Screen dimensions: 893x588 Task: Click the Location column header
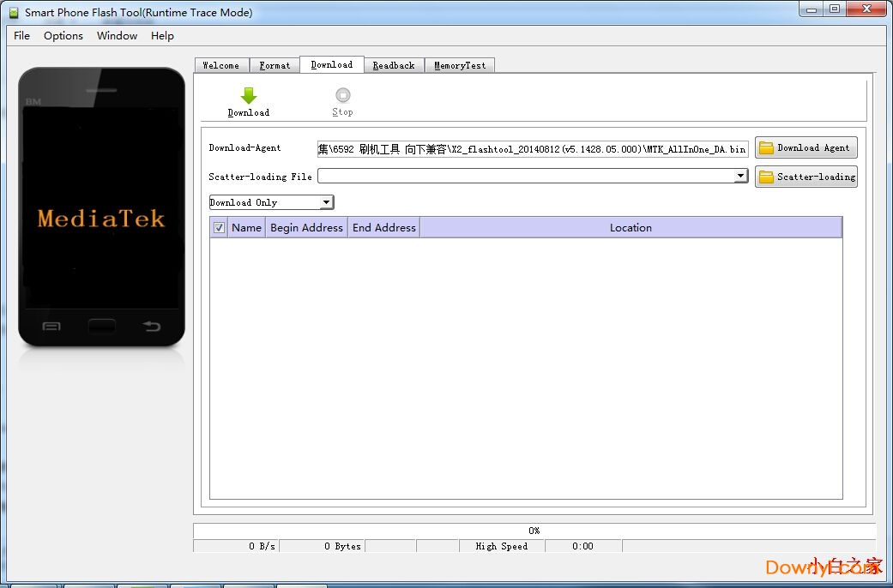pos(631,228)
